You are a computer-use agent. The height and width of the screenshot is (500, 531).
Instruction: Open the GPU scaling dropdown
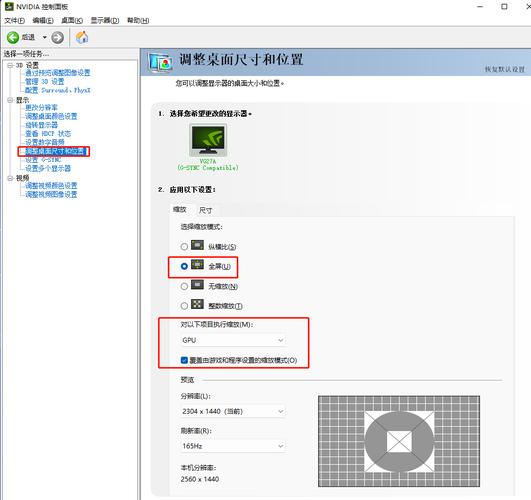233,340
